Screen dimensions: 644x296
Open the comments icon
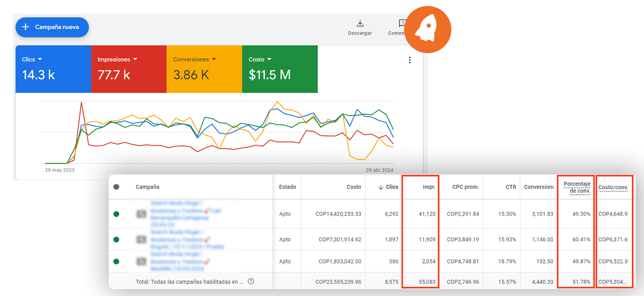tap(403, 23)
